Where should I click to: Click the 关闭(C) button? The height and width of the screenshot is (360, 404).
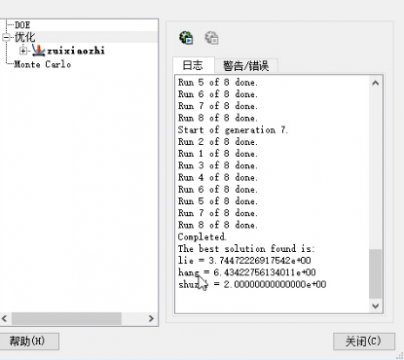[364, 341]
